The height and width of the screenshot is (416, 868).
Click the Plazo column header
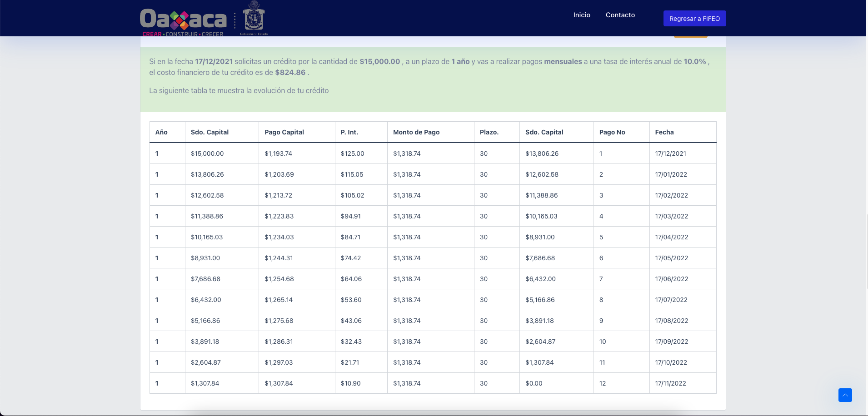click(489, 132)
